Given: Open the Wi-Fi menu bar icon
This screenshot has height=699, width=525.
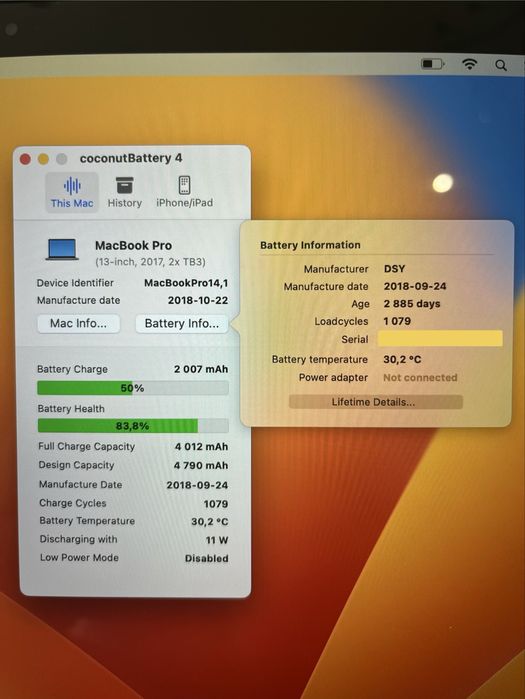Looking at the screenshot, I should [469, 64].
